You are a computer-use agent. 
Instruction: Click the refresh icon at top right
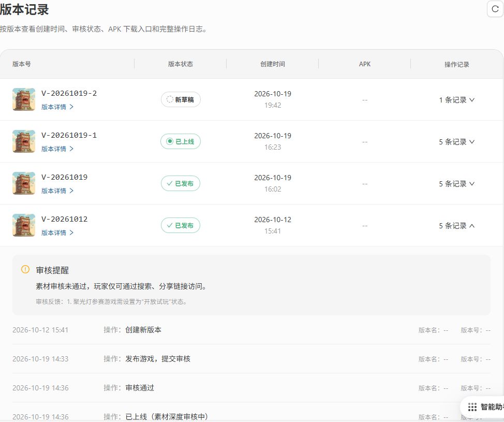pyautogui.click(x=495, y=9)
